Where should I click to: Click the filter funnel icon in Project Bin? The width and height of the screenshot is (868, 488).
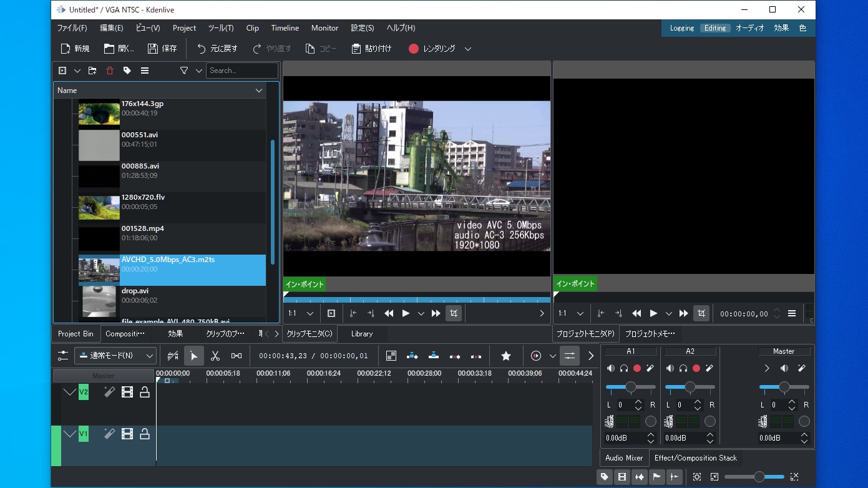coord(184,71)
